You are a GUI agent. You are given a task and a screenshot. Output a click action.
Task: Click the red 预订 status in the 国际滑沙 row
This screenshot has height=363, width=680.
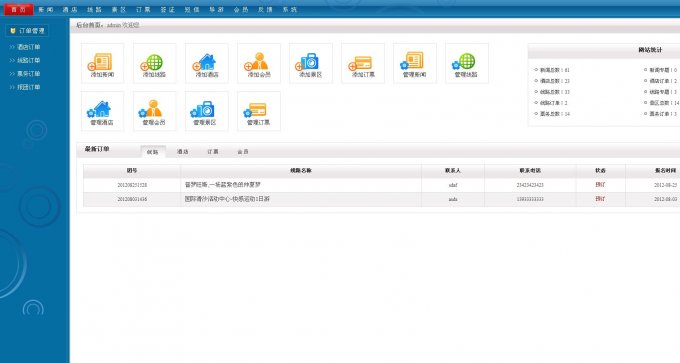[x=600, y=199]
